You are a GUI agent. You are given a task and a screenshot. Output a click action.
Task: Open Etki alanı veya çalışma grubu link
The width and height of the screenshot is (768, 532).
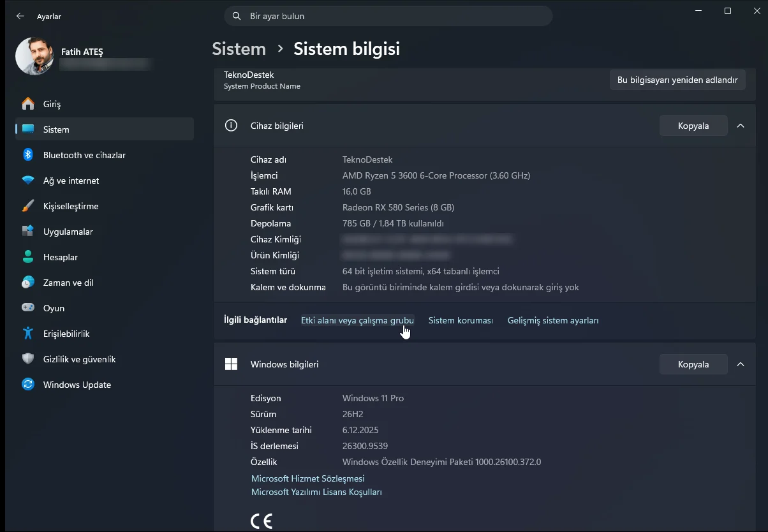click(x=357, y=320)
